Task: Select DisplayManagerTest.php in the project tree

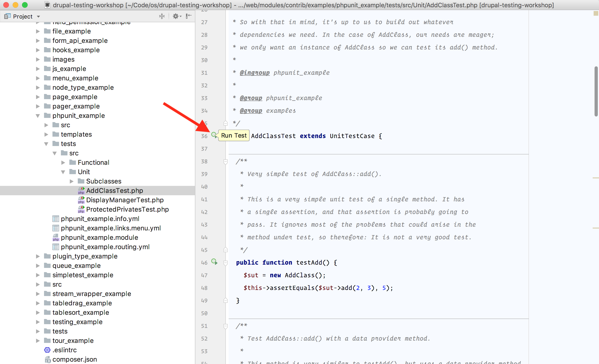Action: 125,200
